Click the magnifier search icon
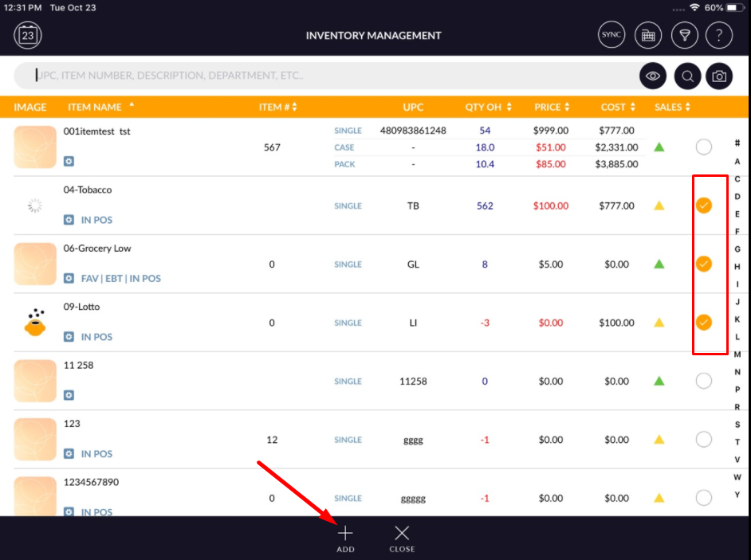Screen dimensions: 751x560 tap(686, 76)
